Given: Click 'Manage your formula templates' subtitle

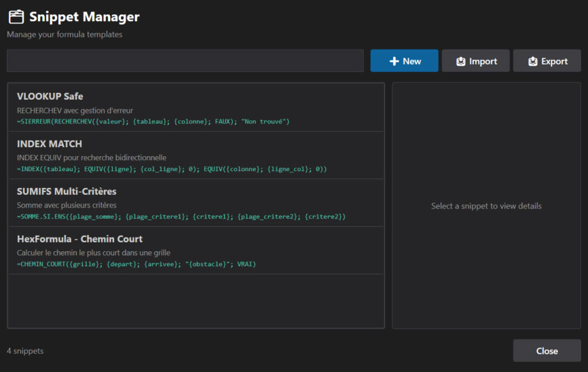Looking at the screenshot, I should click(x=65, y=35).
